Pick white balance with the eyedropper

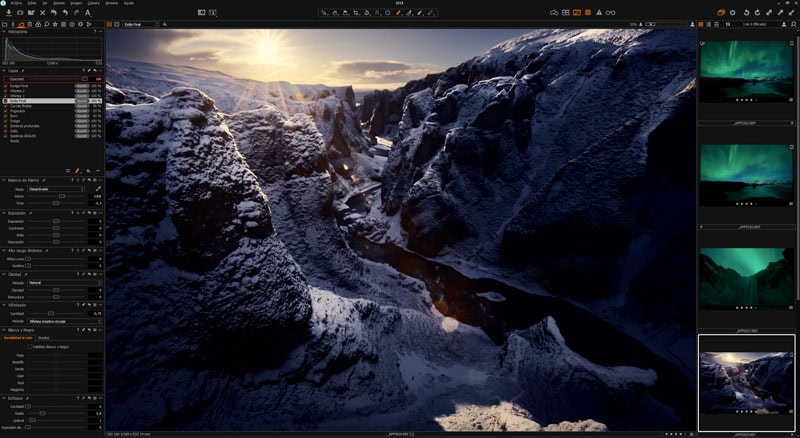tap(98, 188)
